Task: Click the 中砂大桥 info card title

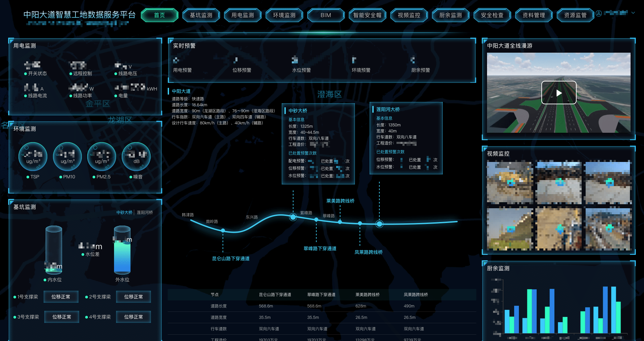Action: click(298, 111)
